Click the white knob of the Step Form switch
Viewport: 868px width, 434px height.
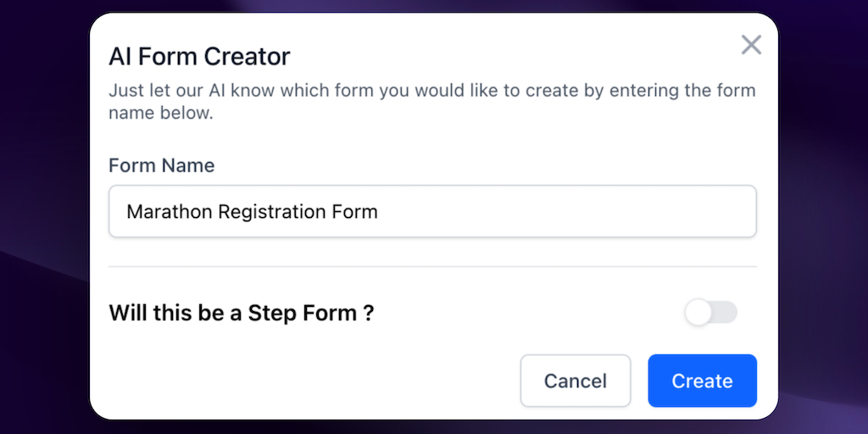[699, 313]
